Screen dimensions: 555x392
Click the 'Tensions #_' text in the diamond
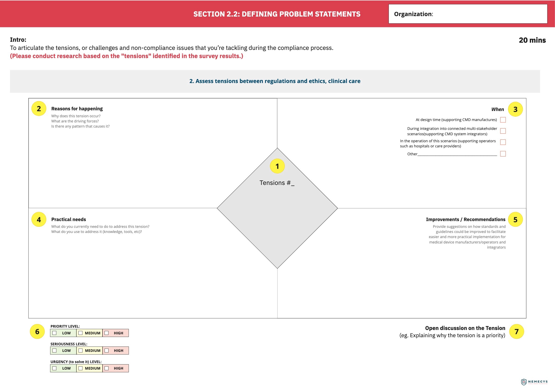pyautogui.click(x=277, y=183)
